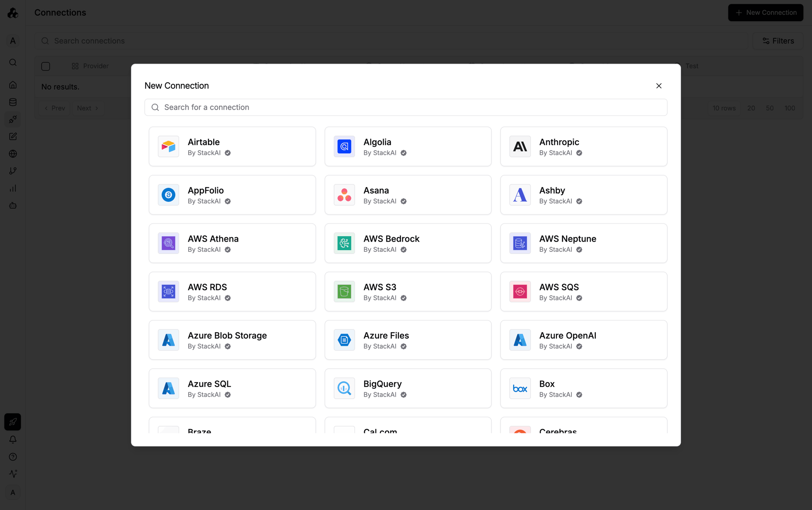Click the sidebar search magnifier icon

click(x=13, y=62)
